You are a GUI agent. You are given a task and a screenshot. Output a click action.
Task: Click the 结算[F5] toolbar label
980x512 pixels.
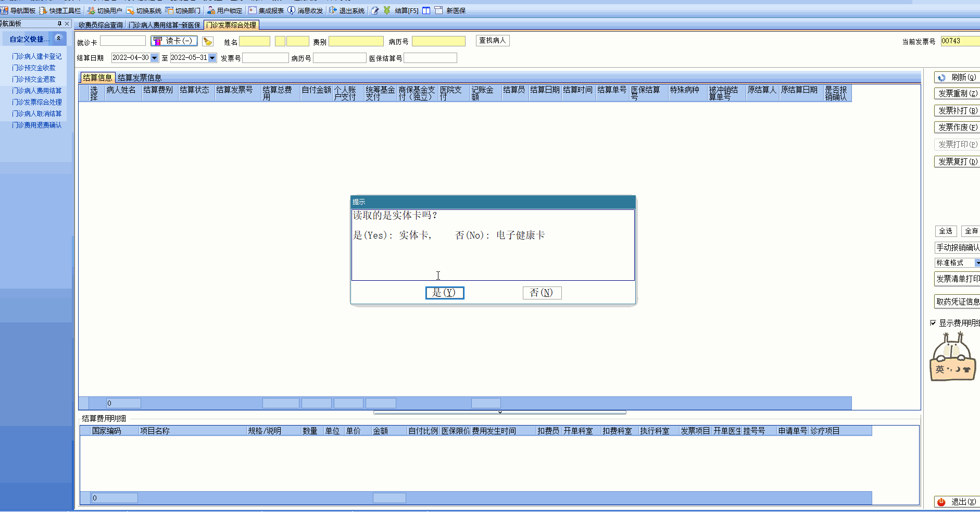pos(407,10)
